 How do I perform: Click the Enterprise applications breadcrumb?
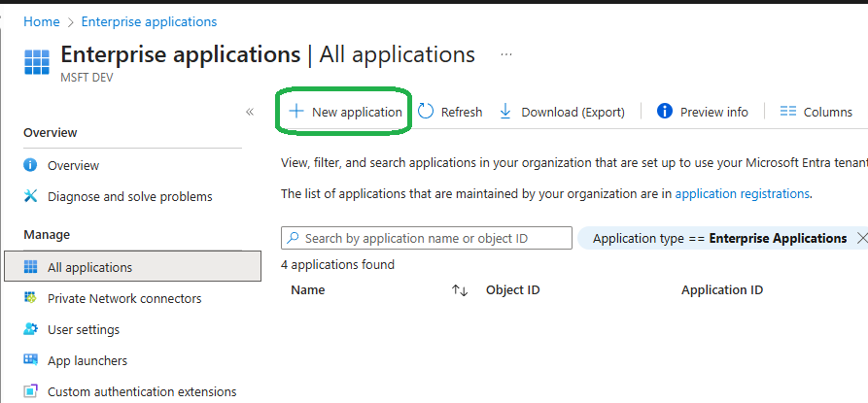pos(149,21)
